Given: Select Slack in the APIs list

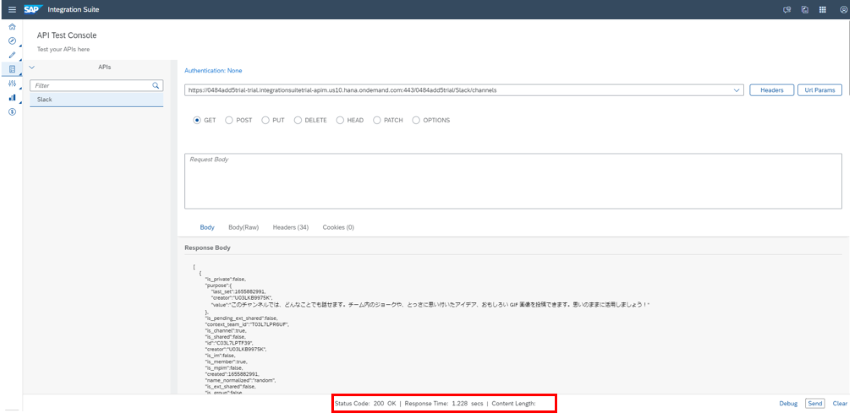Looking at the screenshot, I should point(96,100).
